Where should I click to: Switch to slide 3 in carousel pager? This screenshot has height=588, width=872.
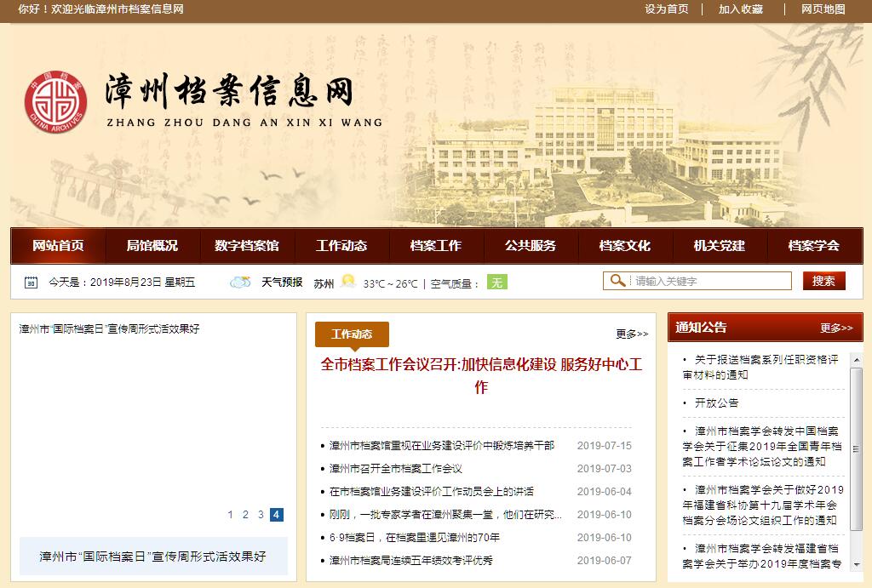[x=261, y=515]
